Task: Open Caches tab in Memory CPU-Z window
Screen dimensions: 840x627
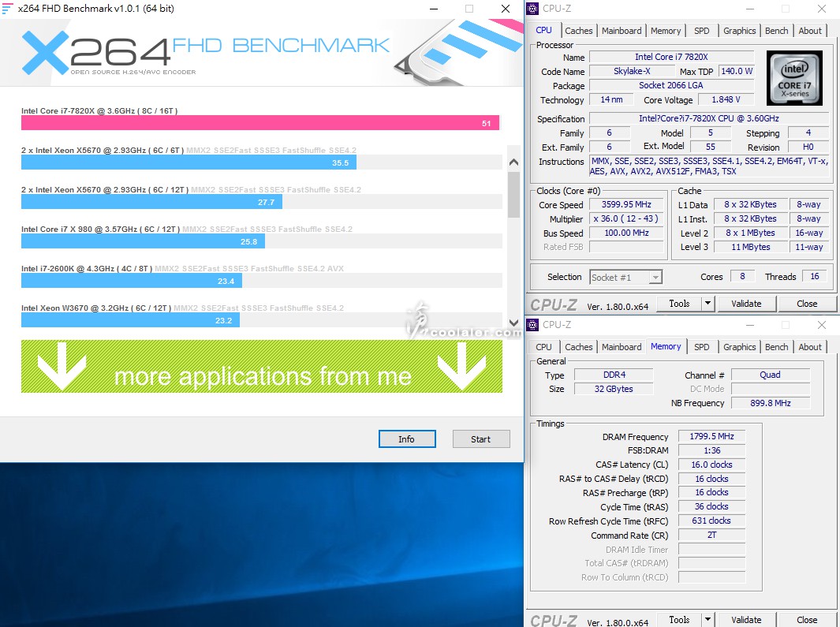Action: point(579,347)
